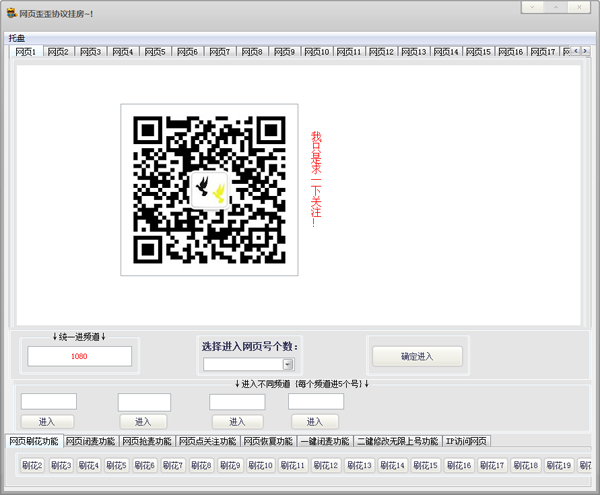Click the 刷花10 button
The height and width of the screenshot is (495, 600).
pyautogui.click(x=261, y=465)
